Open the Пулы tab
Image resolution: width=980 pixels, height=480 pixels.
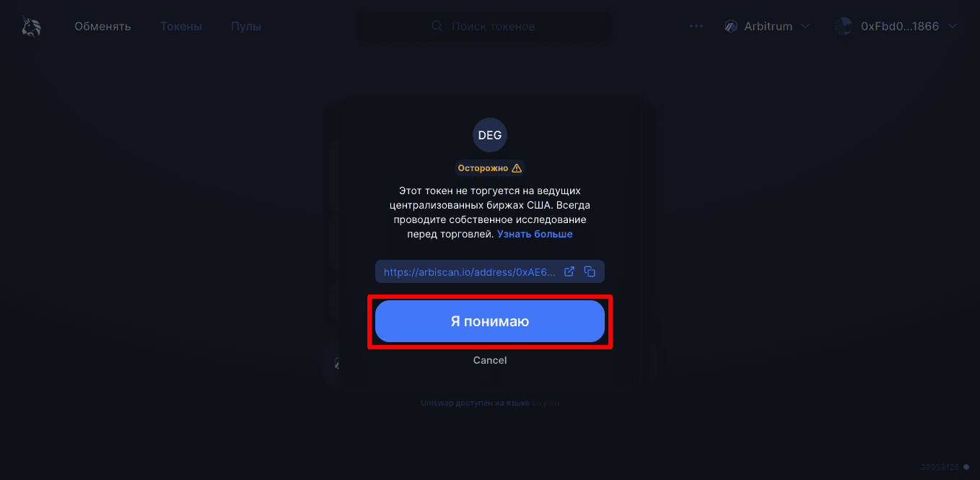click(246, 27)
